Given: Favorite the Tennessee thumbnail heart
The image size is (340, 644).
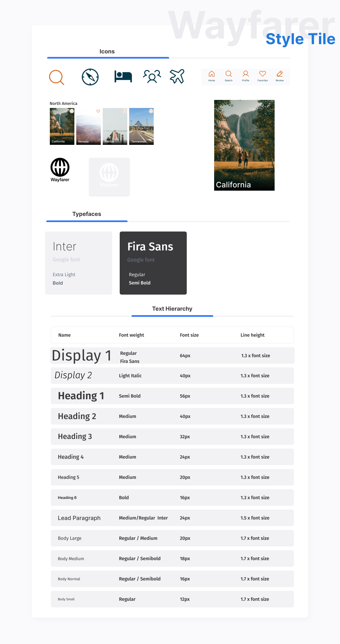Looking at the screenshot, I should coord(151,111).
